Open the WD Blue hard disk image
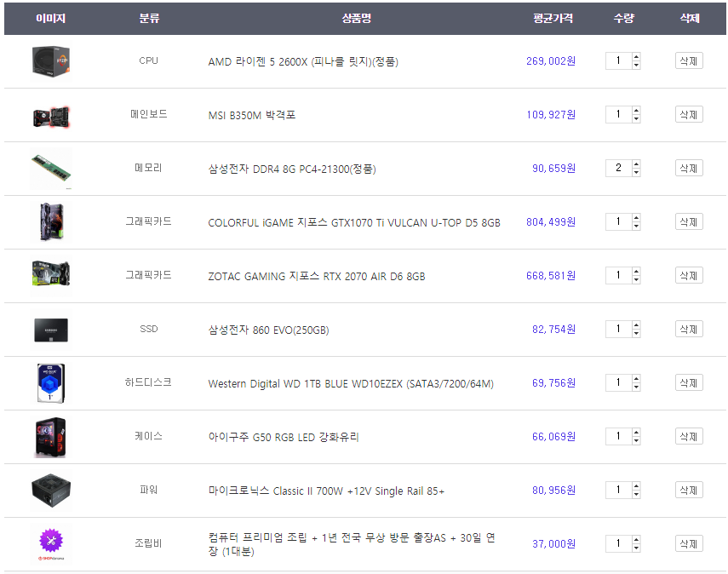Screen dimensions: 728x574 click(x=51, y=383)
